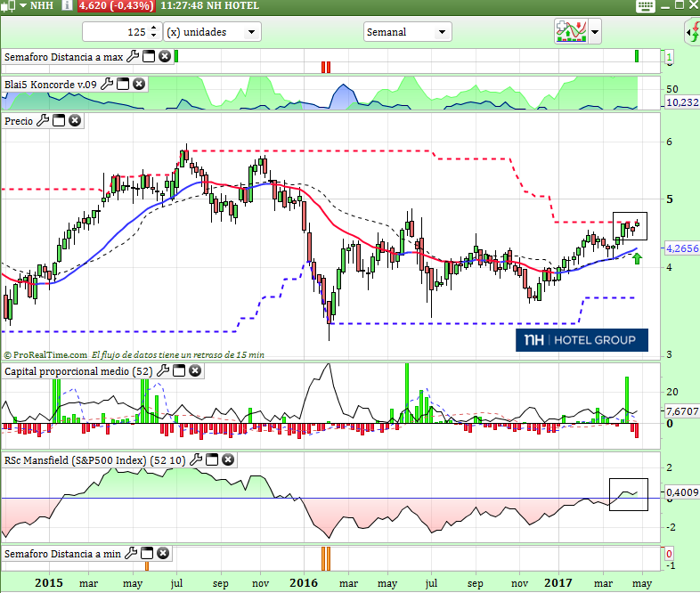Image resolution: width=700 pixels, height=593 pixels.
Task: Click the NHH ticker label
Action: click(x=42, y=6)
